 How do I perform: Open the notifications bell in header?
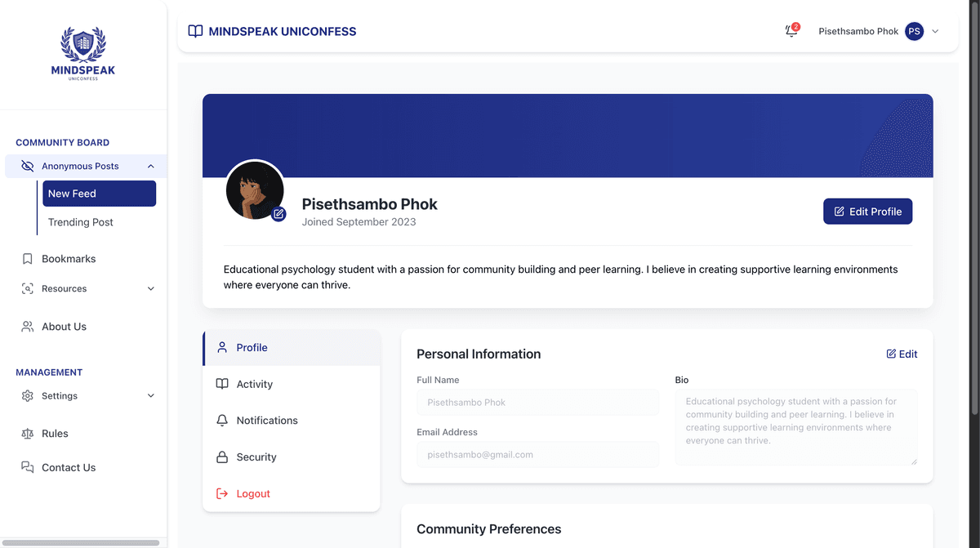[x=791, y=31]
